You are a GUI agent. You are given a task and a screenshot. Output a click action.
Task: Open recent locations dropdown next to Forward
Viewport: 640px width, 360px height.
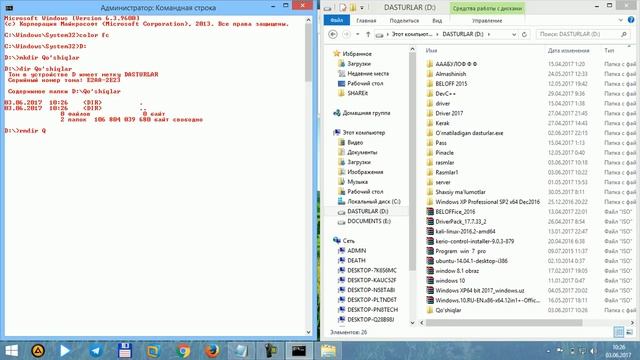pyautogui.click(x=358, y=34)
